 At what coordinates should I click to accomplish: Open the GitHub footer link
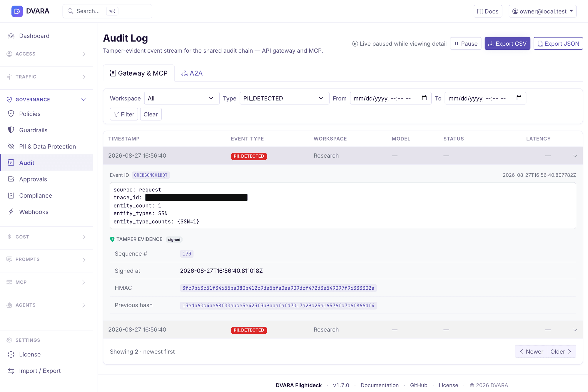419,385
